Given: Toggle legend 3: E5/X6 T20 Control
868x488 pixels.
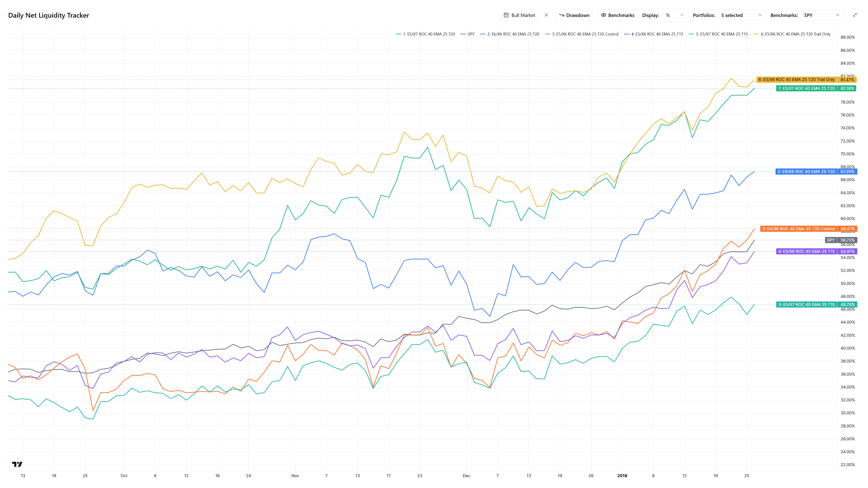Looking at the screenshot, I should [582, 34].
